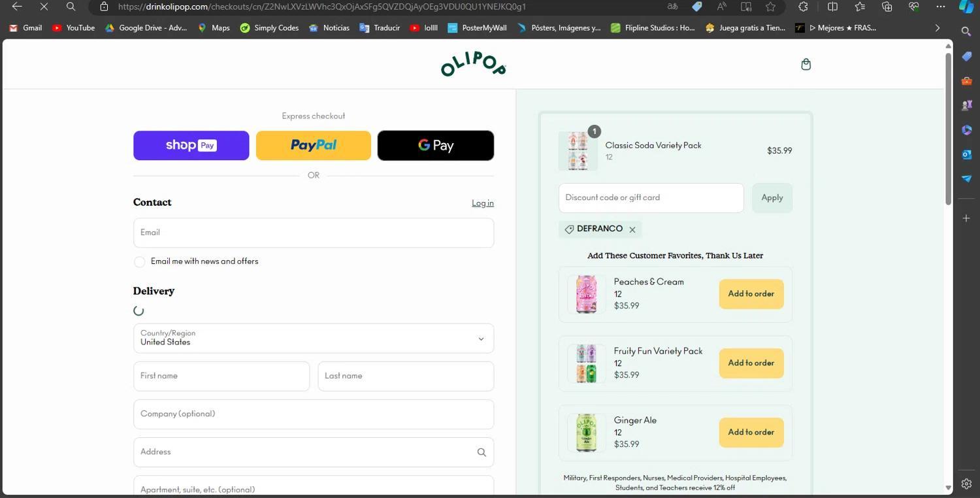Image resolution: width=980 pixels, height=498 pixels.
Task: Open the sidebar tools briefcase icon
Action: click(x=966, y=81)
